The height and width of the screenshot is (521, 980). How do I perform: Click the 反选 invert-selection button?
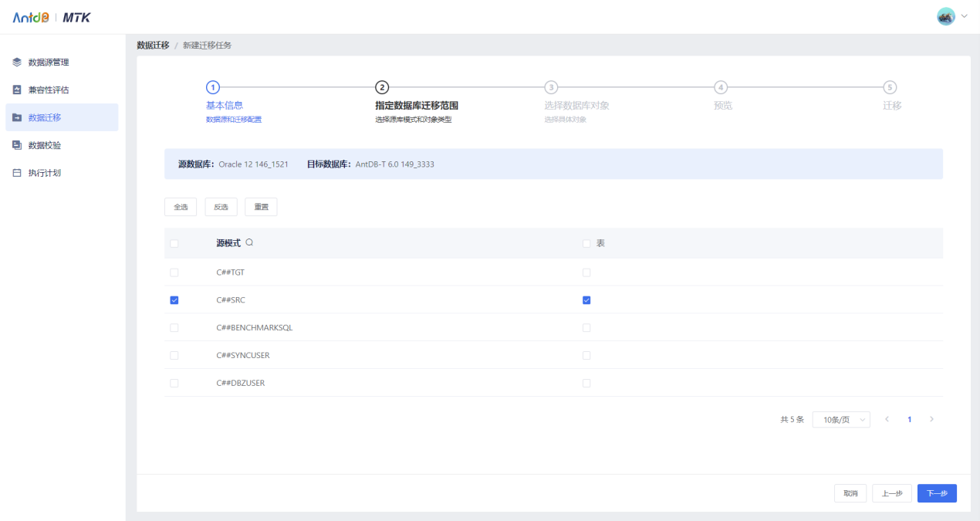(221, 206)
